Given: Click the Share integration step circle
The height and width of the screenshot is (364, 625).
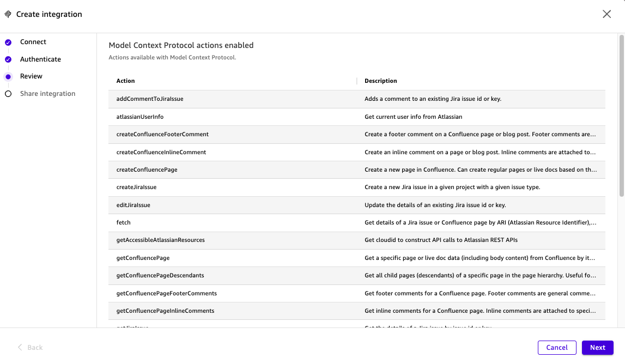Looking at the screenshot, I should tap(8, 94).
